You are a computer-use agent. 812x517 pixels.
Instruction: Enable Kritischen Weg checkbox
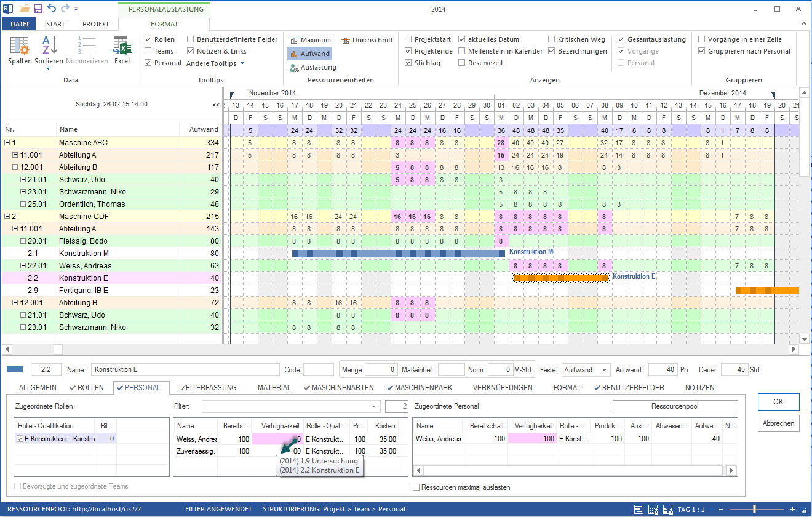coord(552,39)
